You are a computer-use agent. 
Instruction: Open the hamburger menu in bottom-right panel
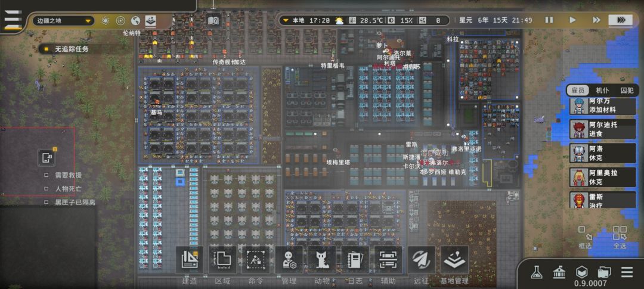point(627,271)
